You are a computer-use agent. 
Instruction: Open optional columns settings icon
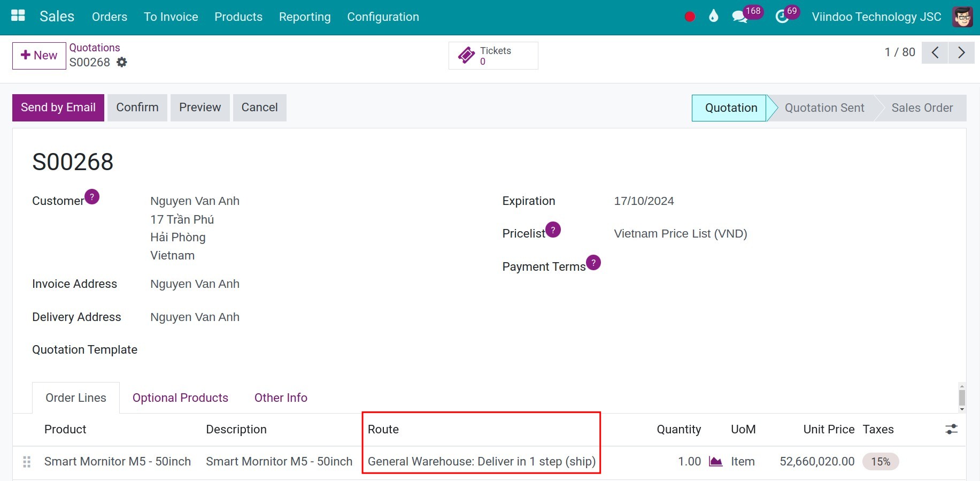[x=951, y=429]
